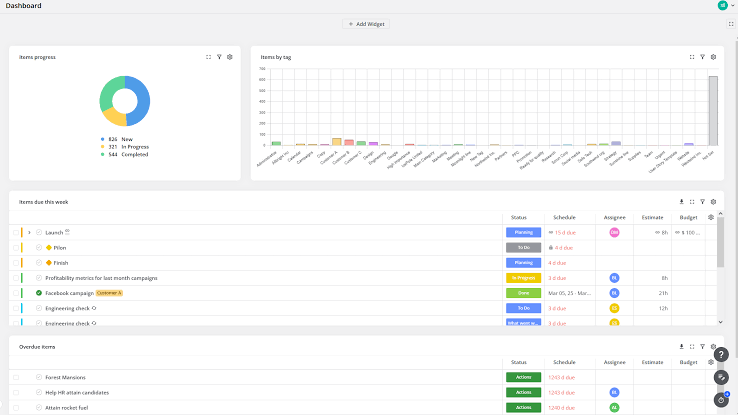Open account menu dropdown arrow
The width and height of the screenshot is (738, 415).
tap(733, 6)
